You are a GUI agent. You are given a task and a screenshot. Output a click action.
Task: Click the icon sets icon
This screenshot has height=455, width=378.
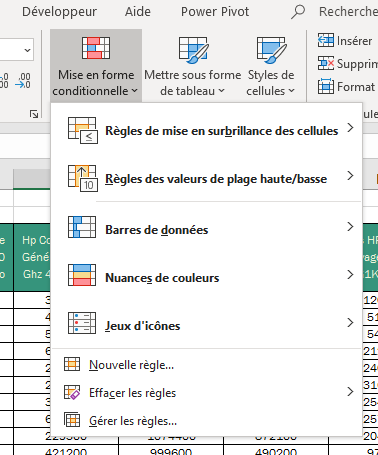coord(82,323)
